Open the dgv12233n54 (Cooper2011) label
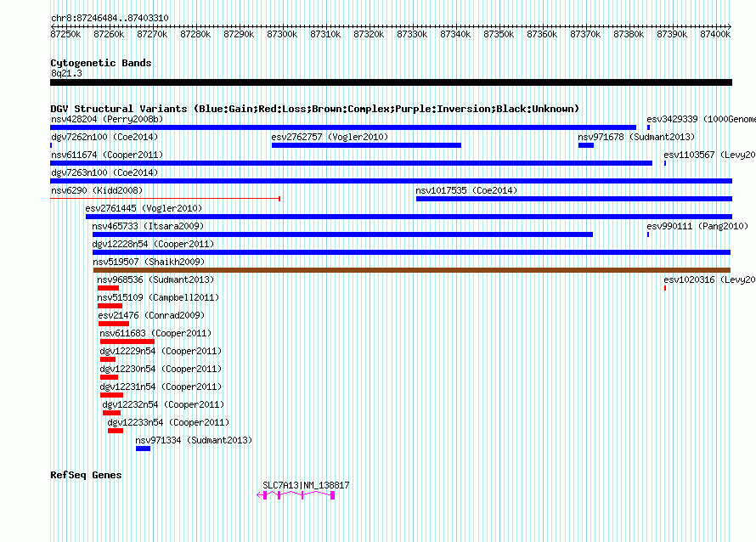This screenshot has height=542, width=756. (168, 422)
